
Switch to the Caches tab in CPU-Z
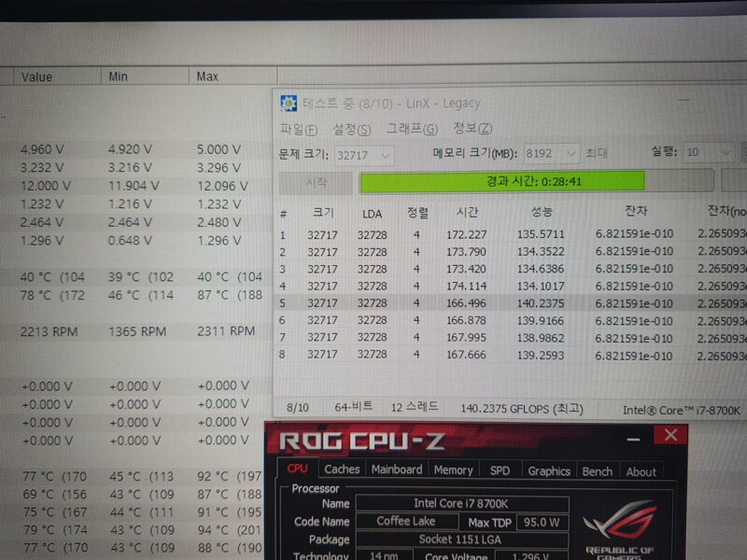(x=342, y=469)
